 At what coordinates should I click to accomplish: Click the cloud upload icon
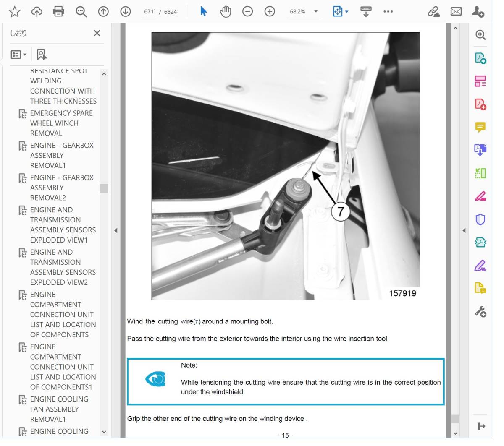(37, 12)
